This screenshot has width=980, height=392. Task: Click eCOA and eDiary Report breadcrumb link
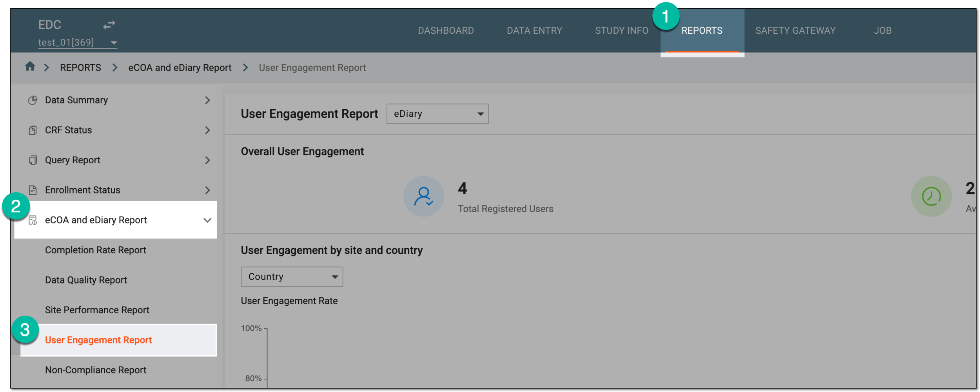point(180,68)
